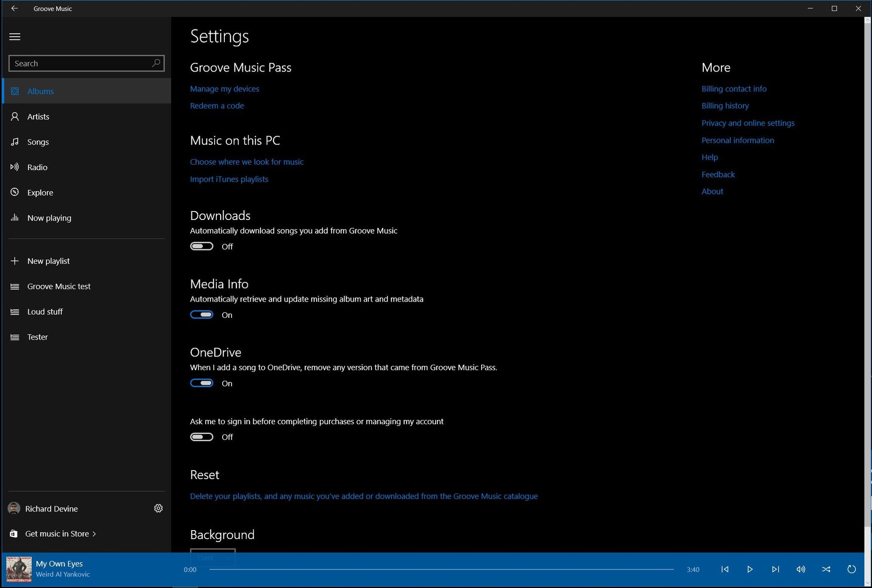Click the Import iTunes playlists link
Image resolution: width=872 pixels, height=588 pixels.
(x=229, y=179)
